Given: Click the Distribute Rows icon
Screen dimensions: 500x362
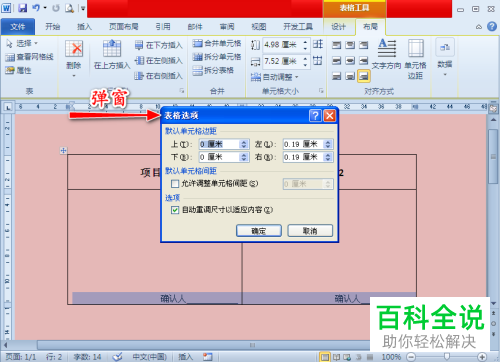Looking at the screenshot, I should tap(318, 44).
